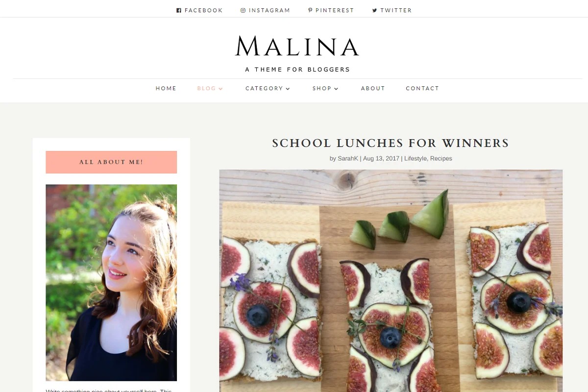The image size is (588, 392).
Task: Click the Malina site logo
Action: (x=297, y=47)
